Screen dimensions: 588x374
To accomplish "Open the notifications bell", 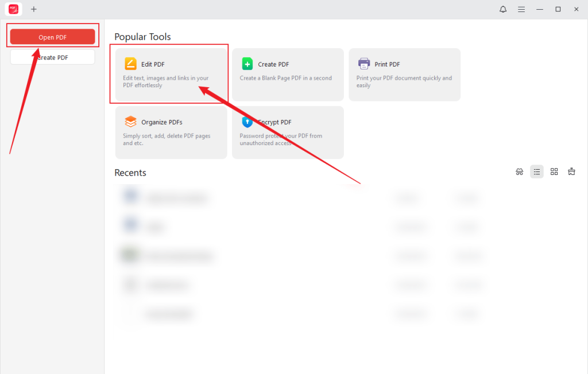I will [502, 9].
